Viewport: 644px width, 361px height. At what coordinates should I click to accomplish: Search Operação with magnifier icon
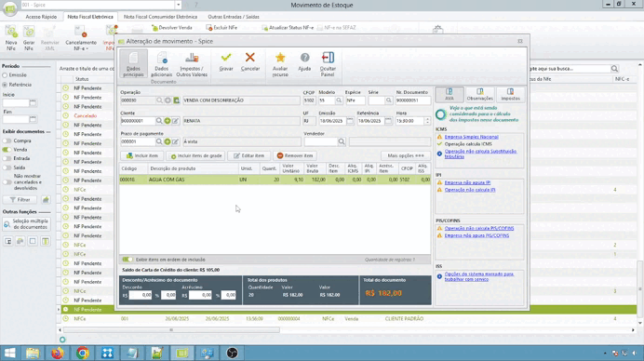click(x=159, y=100)
